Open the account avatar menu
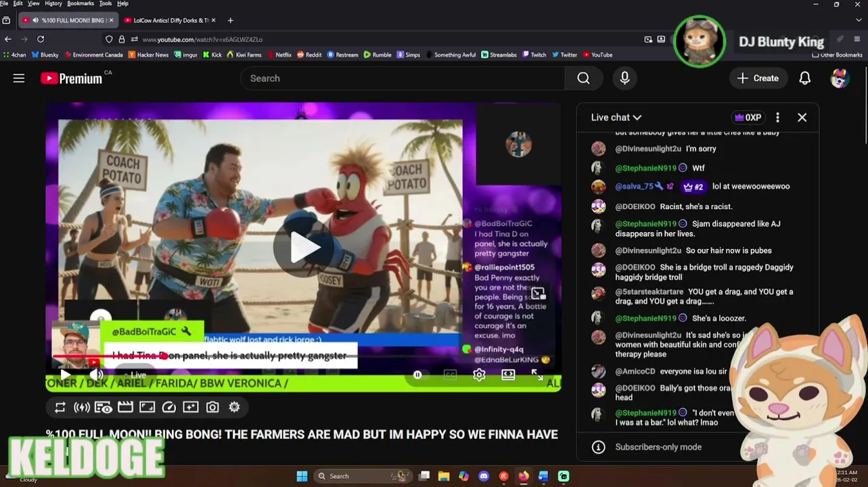868x487 pixels. [840, 78]
